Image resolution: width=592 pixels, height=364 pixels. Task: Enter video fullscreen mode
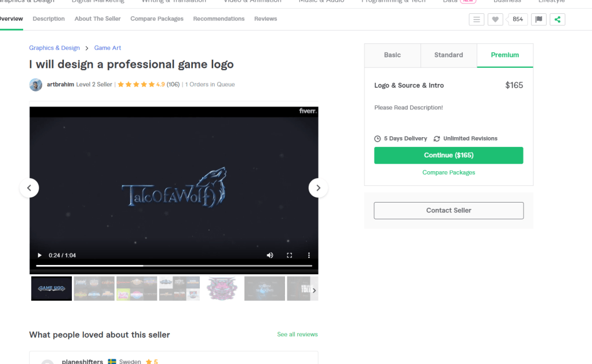click(290, 255)
